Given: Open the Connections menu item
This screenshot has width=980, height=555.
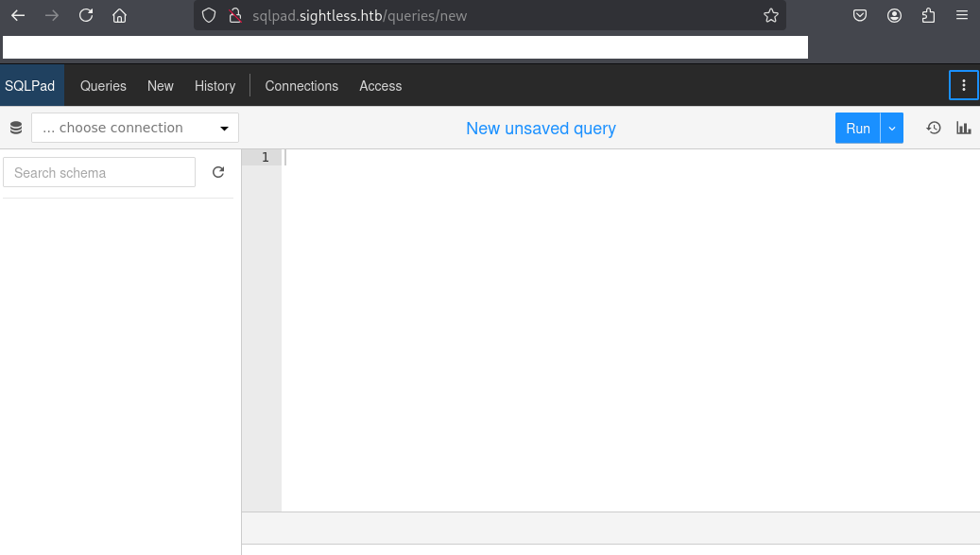Looking at the screenshot, I should 301,85.
